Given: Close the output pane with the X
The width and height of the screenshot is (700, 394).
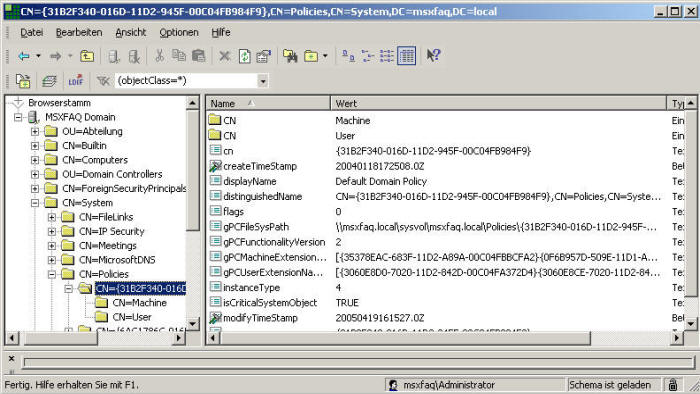Looking at the screenshot, I should click(12, 358).
